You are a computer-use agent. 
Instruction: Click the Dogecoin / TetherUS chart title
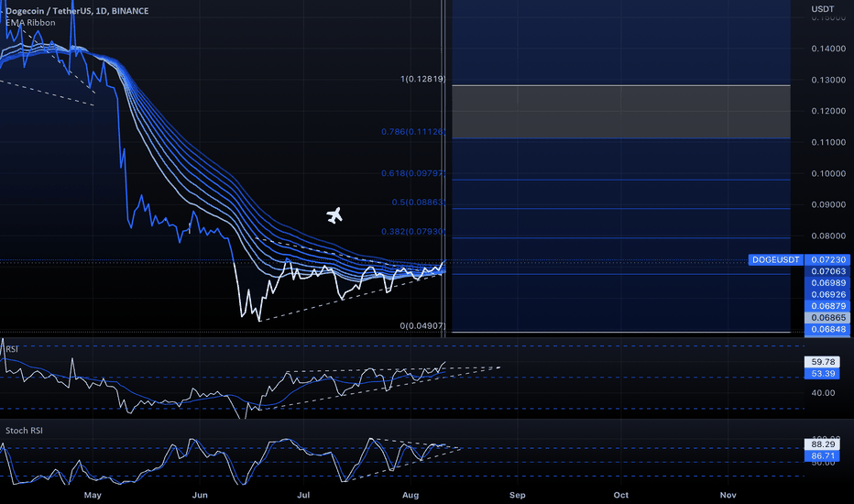pyautogui.click(x=77, y=11)
